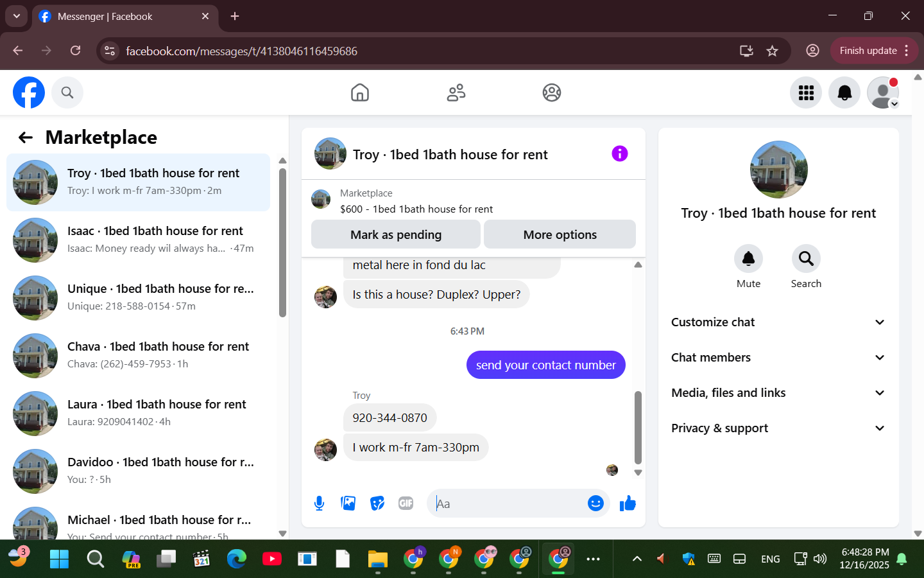The height and width of the screenshot is (578, 924).
Task: Reload the page in the browser
Action: (76, 51)
